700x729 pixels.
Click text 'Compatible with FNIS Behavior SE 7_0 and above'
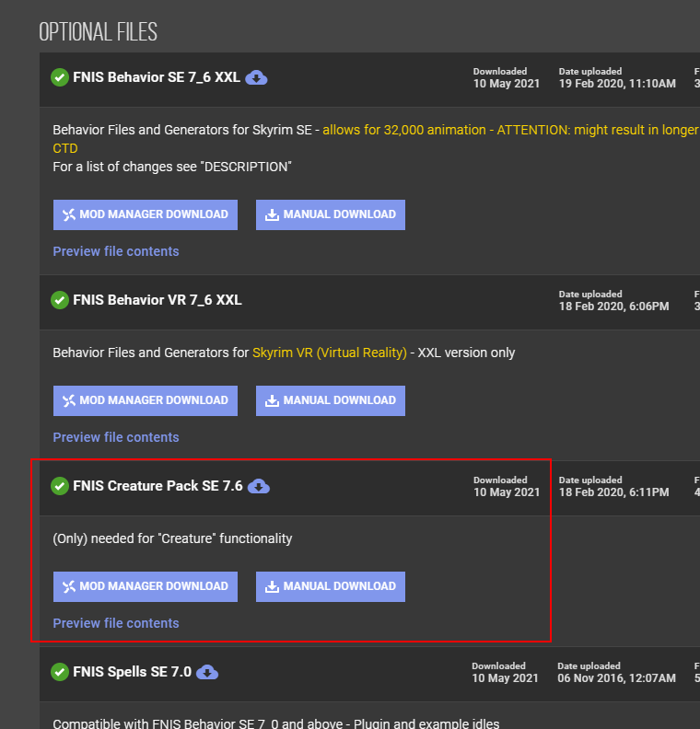198,723
